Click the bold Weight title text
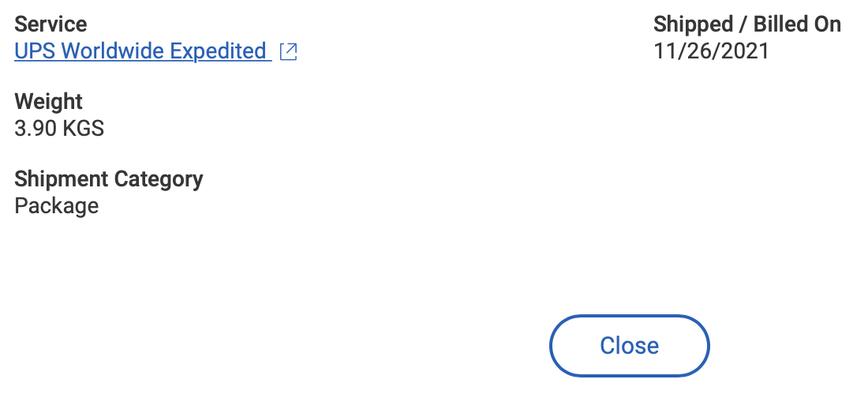This screenshot has height=398, width=868. point(48,102)
